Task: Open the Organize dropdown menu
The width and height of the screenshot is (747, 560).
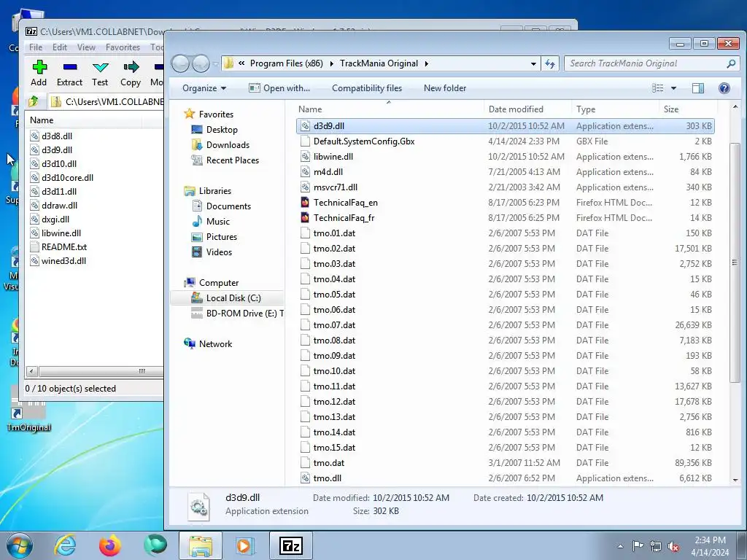Action: click(204, 88)
